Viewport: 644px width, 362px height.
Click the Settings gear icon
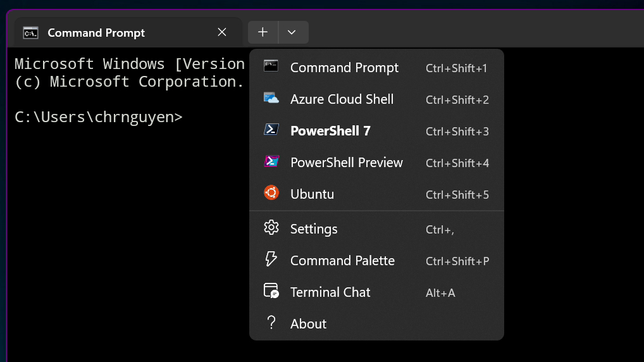(271, 228)
